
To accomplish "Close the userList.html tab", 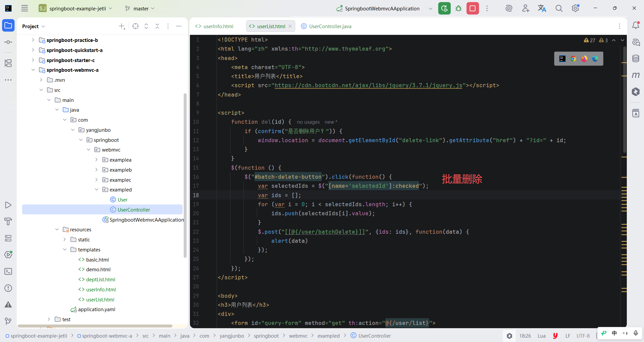I will [290, 26].
